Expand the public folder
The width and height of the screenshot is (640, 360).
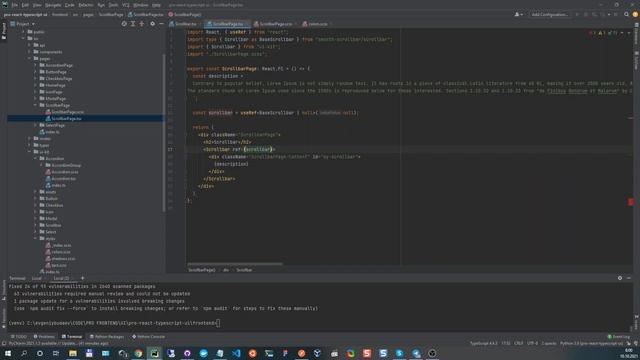(x=24, y=32)
